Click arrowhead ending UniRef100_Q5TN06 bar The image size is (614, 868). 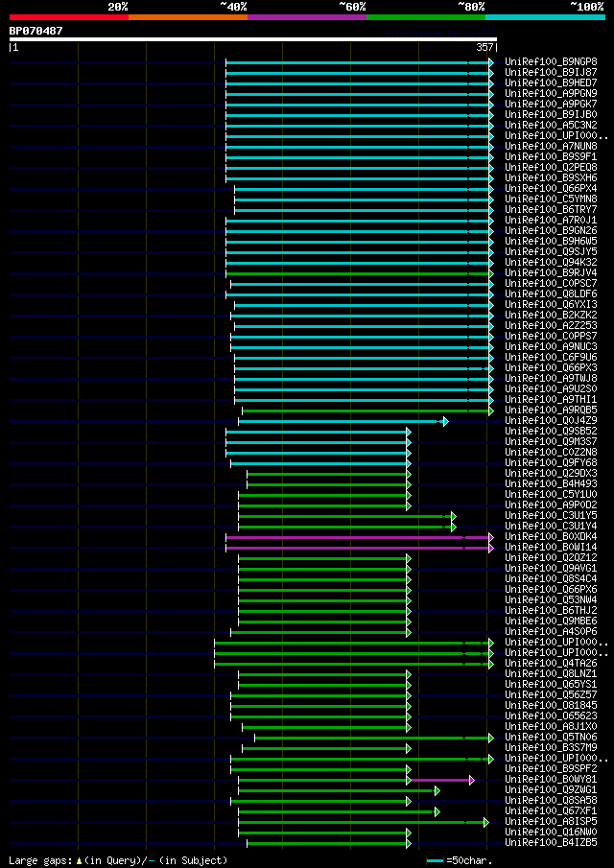[490, 738]
